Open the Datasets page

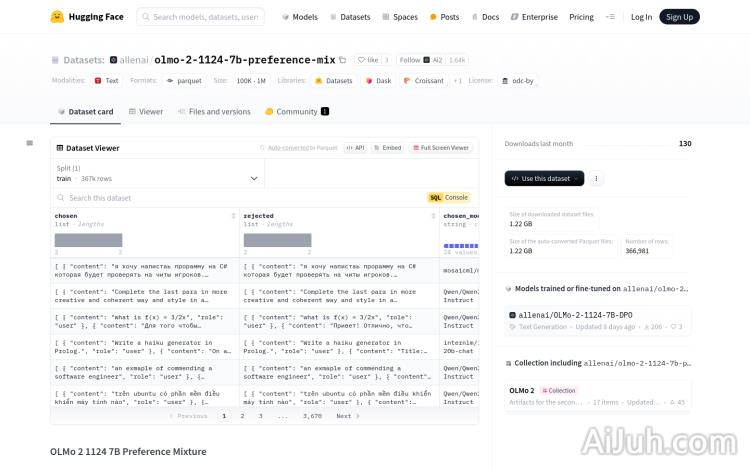(350, 17)
